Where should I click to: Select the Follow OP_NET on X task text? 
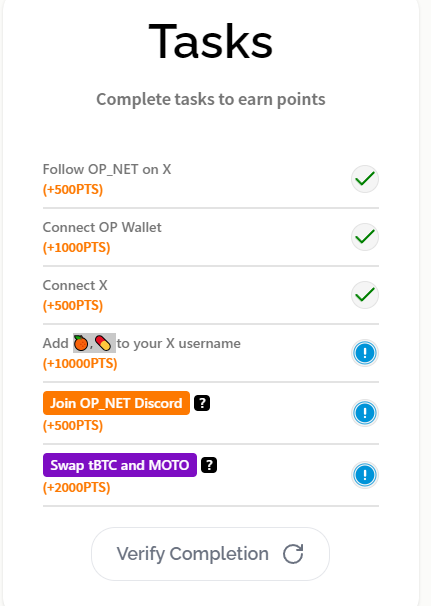point(107,169)
